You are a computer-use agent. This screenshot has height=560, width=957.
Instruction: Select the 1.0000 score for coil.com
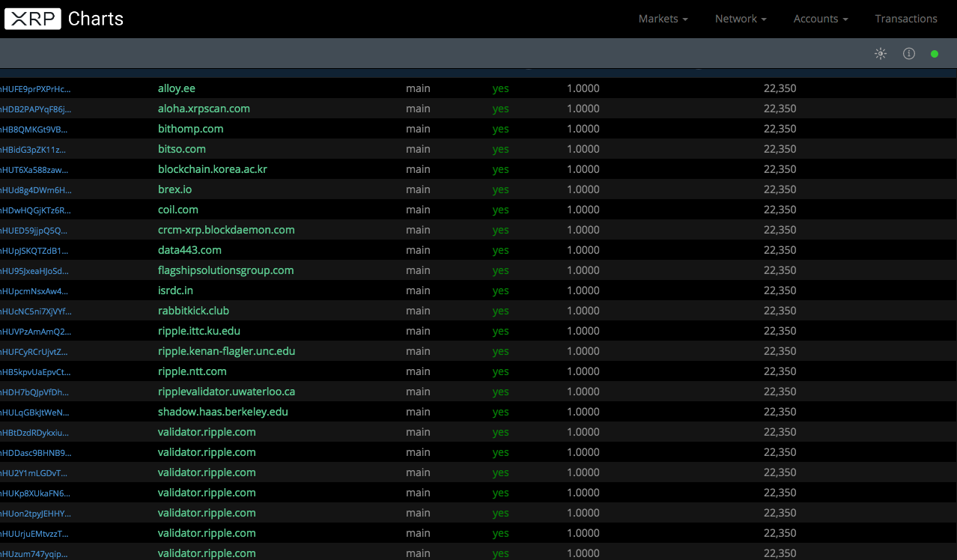click(583, 210)
